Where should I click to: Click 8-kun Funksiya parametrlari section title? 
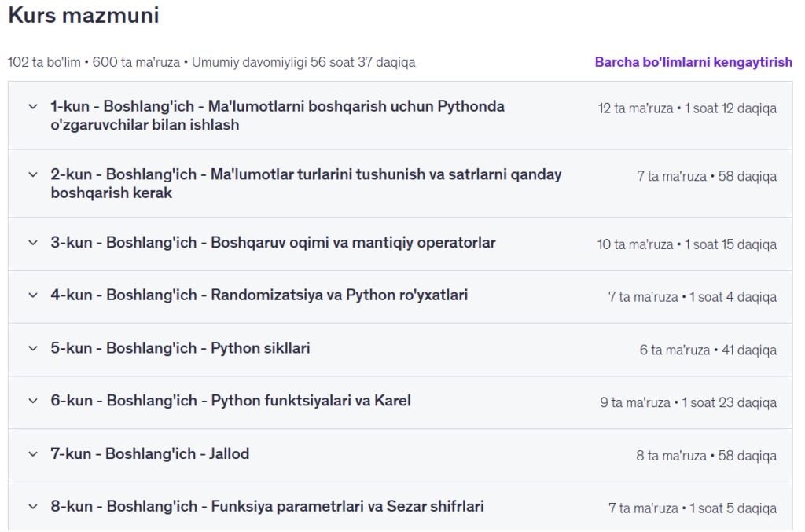[267, 507]
